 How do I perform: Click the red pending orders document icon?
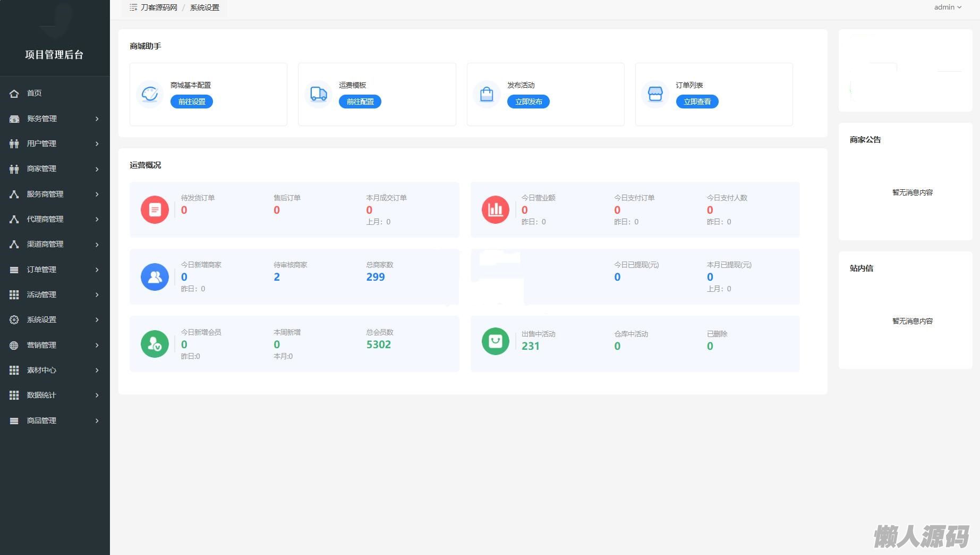155,209
